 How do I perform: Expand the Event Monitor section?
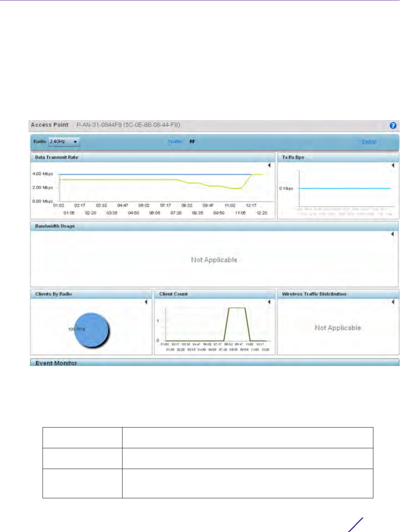215,362
